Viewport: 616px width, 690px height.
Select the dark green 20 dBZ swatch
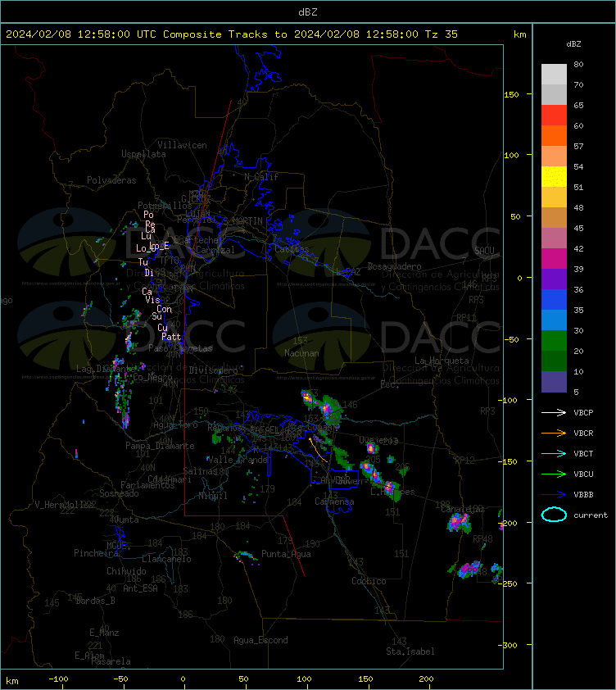pyautogui.click(x=554, y=361)
